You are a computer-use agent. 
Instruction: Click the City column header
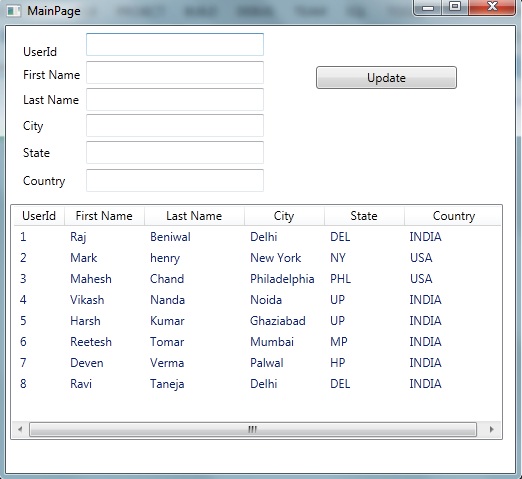pyautogui.click(x=284, y=216)
